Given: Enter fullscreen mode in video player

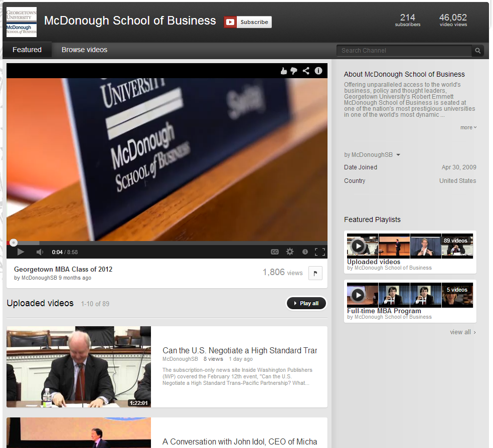Looking at the screenshot, I should click(320, 252).
